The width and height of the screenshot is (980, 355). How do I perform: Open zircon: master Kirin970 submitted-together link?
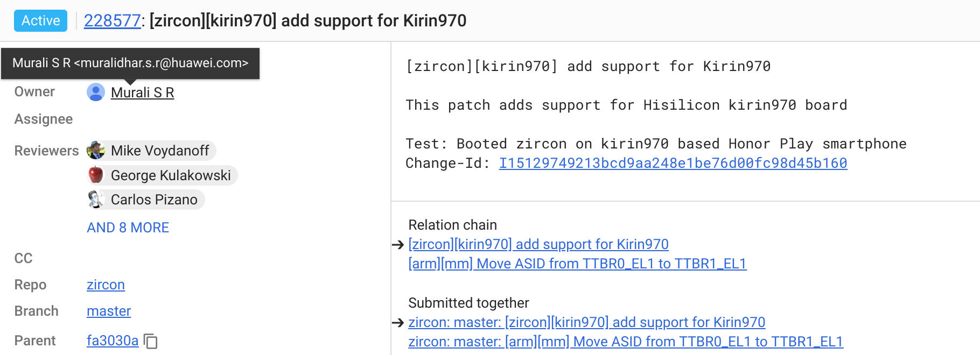point(586,322)
